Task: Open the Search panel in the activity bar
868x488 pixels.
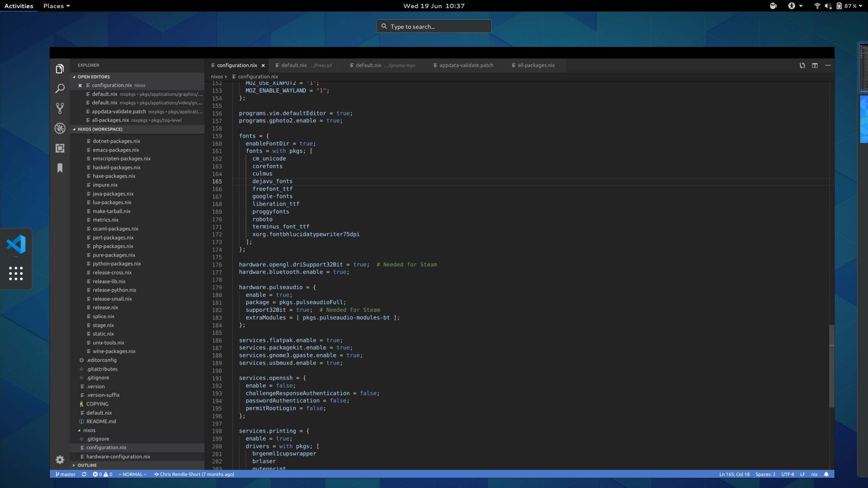Action: coord(60,88)
